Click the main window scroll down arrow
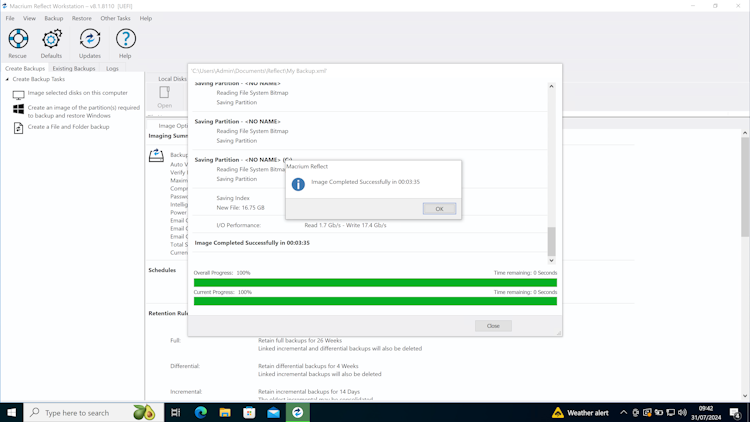 (745, 396)
